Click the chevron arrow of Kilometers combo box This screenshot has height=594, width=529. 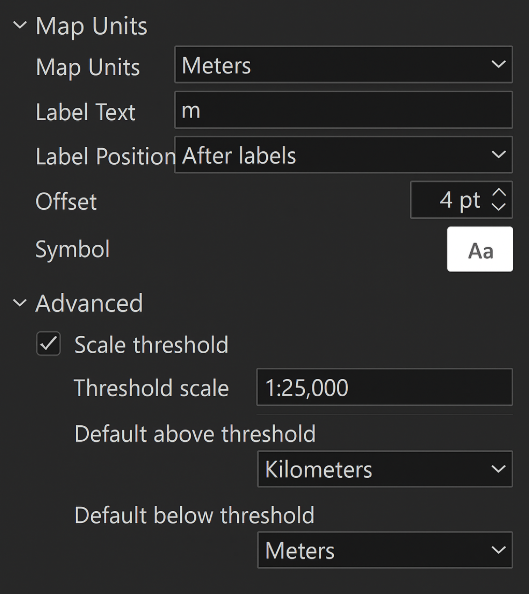pyautogui.click(x=498, y=469)
